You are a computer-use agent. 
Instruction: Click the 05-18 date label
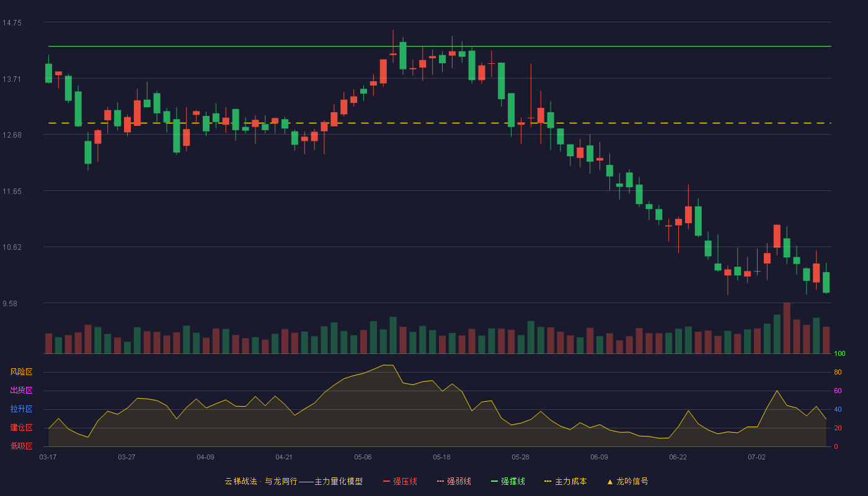coord(441,457)
